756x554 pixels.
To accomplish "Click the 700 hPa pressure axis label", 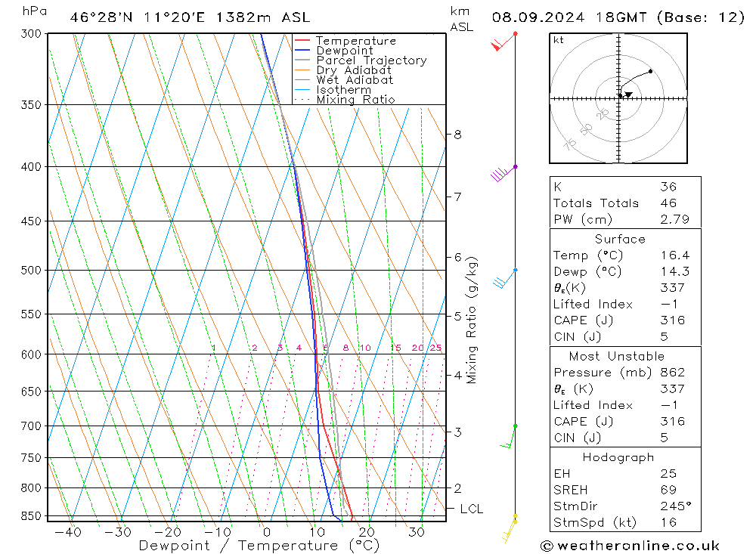I will (31, 426).
